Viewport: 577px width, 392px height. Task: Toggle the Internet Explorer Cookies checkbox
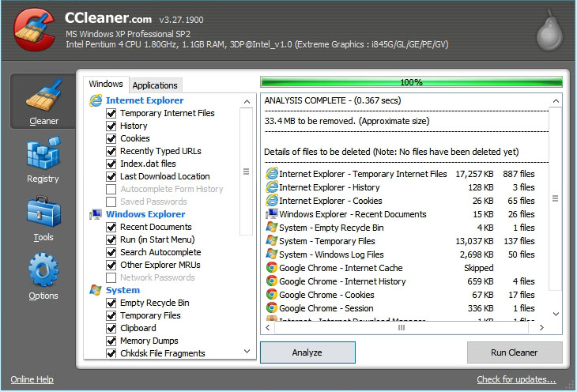click(x=111, y=138)
